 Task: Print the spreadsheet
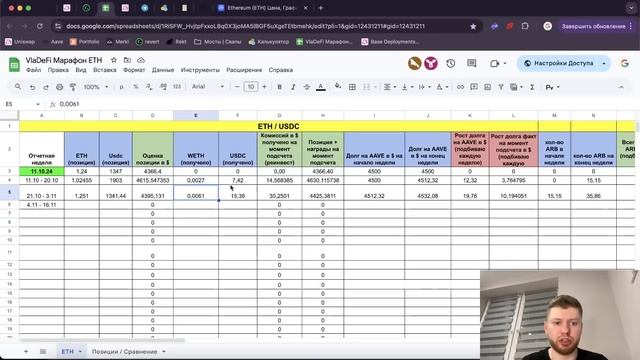[x=60, y=87]
